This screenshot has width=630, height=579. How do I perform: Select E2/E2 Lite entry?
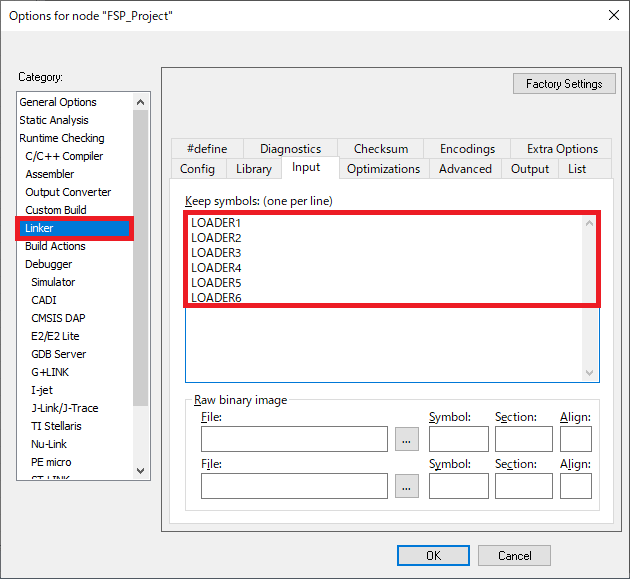[x=55, y=336]
